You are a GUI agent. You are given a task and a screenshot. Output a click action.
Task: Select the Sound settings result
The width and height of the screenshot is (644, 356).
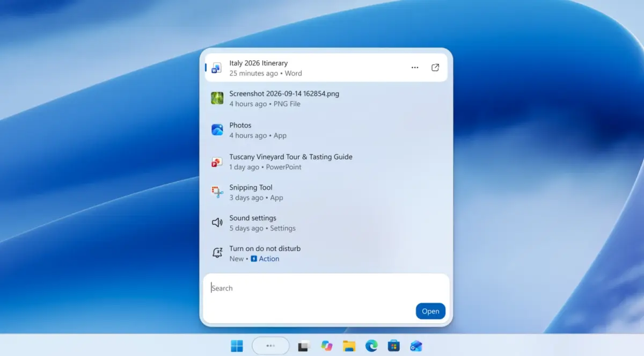(x=326, y=223)
